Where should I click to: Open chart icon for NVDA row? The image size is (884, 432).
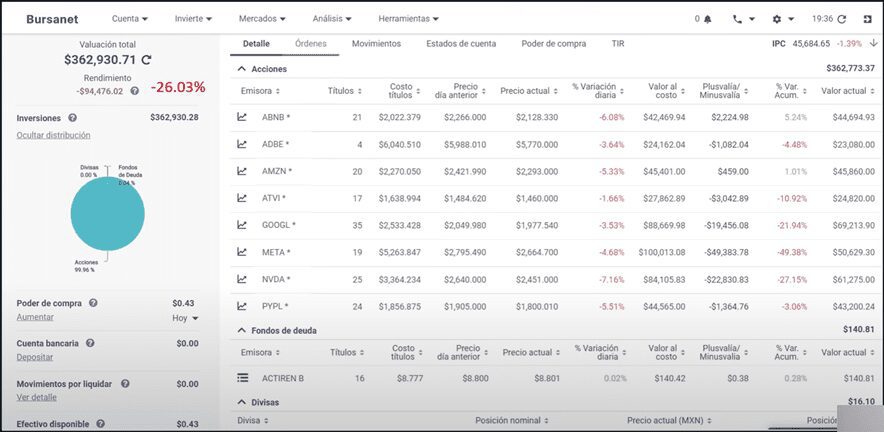coord(242,279)
